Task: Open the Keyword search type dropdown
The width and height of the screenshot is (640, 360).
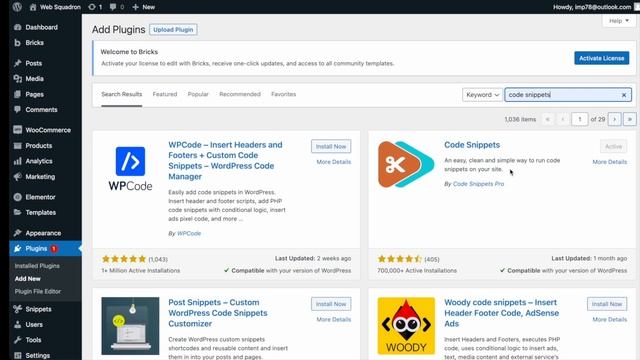Action: pos(482,95)
